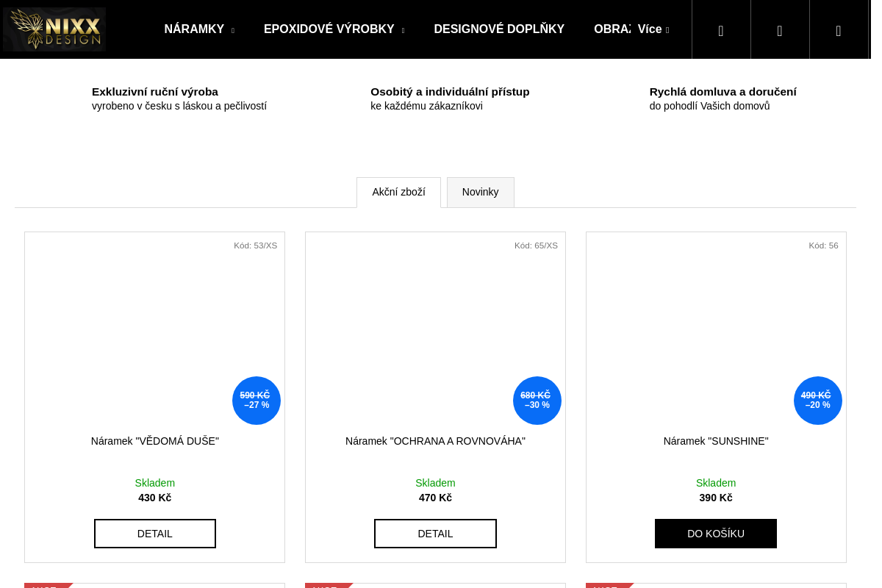Expand the EPOXIDOVÉ VÝROBKY dropdown arrow
Image resolution: width=882 pixels, height=588 pixels.
point(403,30)
